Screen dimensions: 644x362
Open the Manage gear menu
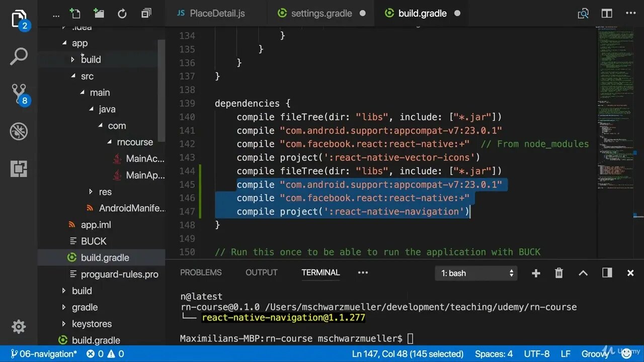[x=19, y=327]
